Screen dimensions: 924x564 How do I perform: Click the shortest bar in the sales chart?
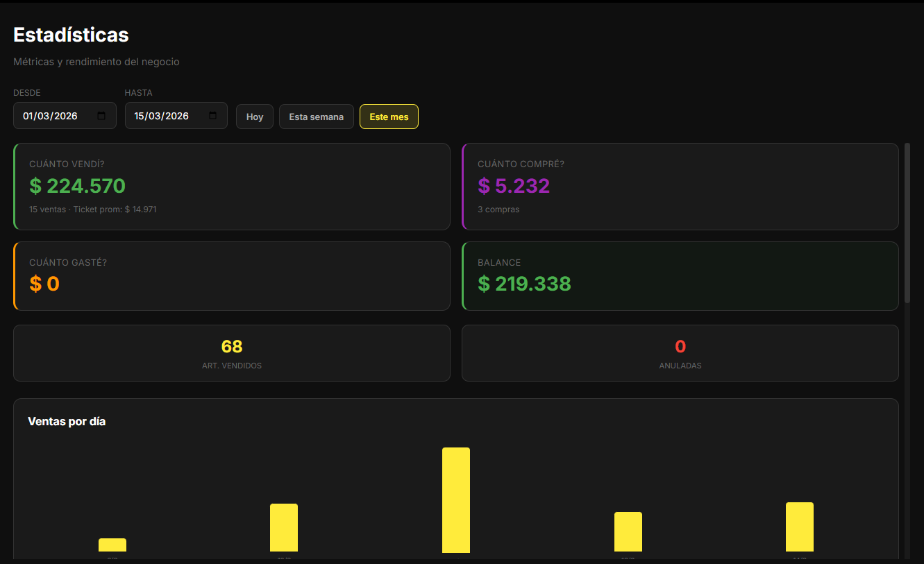[x=112, y=545]
